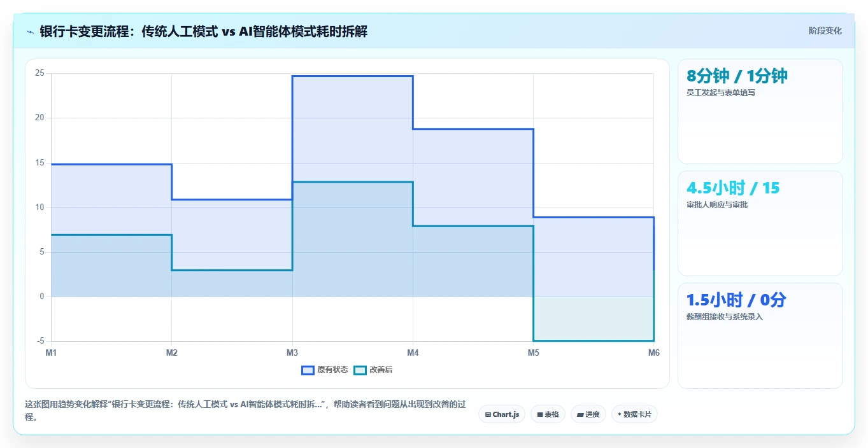This screenshot has width=868, height=448.
Task: Click the 表格 tag chip
Action: coord(548,414)
